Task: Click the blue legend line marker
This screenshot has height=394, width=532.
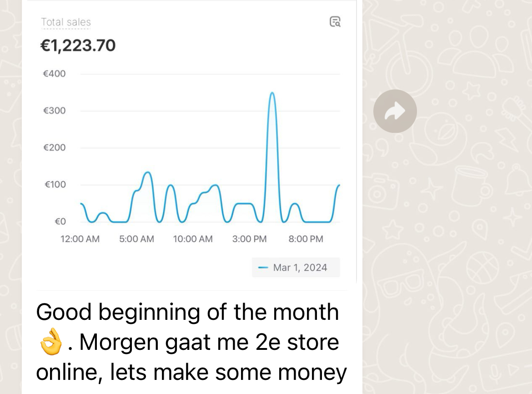Action: pos(263,268)
